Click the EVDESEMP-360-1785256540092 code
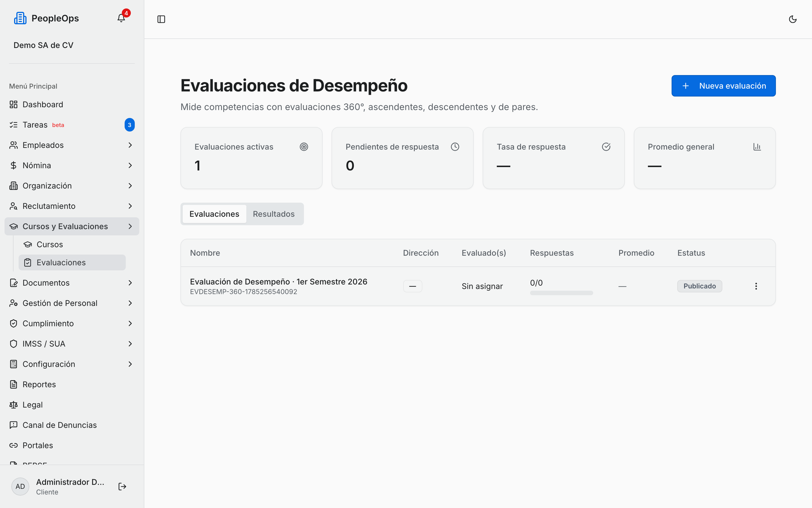 click(244, 292)
